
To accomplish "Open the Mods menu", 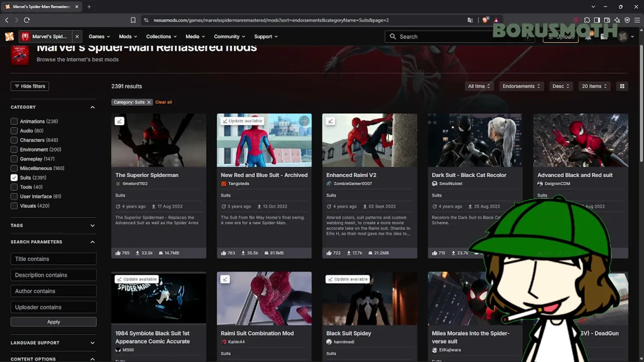I will (x=128, y=36).
